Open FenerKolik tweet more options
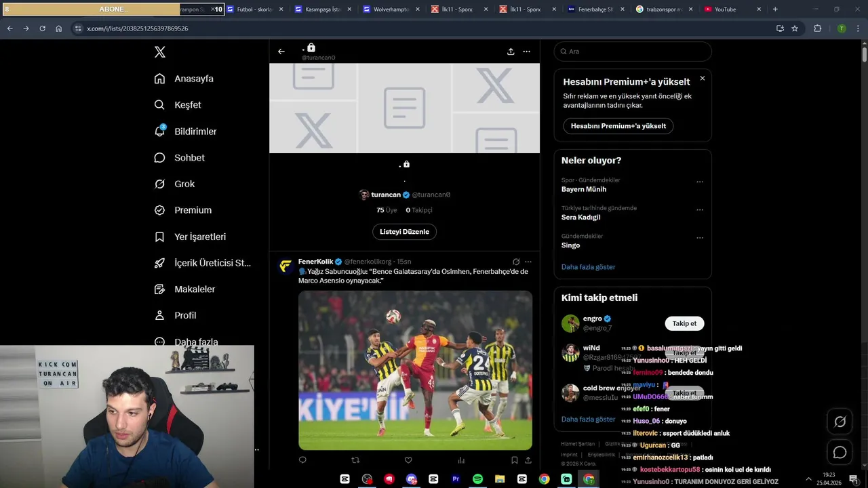The width and height of the screenshot is (868, 488). tap(528, 262)
